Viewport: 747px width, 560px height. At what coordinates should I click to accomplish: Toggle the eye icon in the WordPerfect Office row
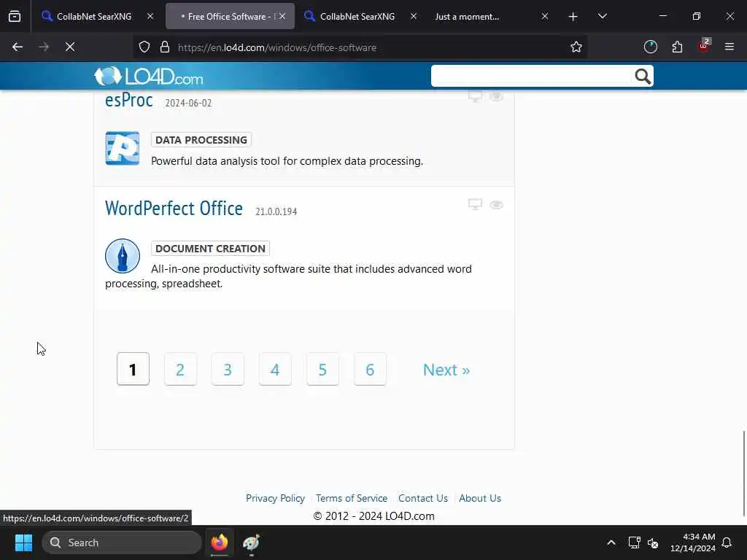(x=496, y=205)
